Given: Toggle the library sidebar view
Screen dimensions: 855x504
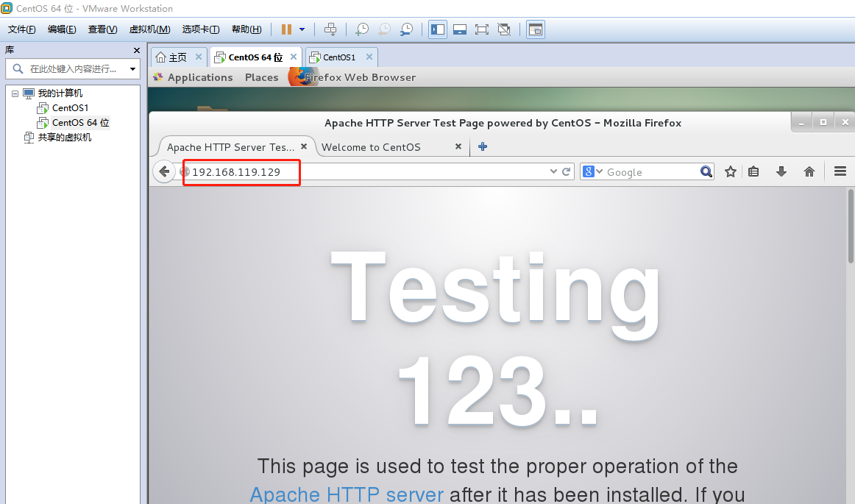Looking at the screenshot, I should coord(438,29).
